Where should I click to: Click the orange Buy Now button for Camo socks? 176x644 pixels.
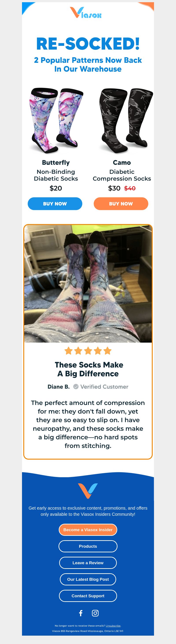(121, 204)
